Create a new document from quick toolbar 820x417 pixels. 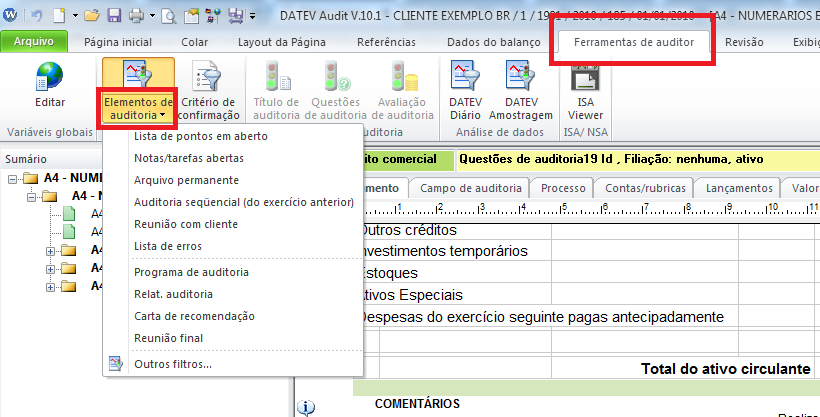(x=60, y=16)
